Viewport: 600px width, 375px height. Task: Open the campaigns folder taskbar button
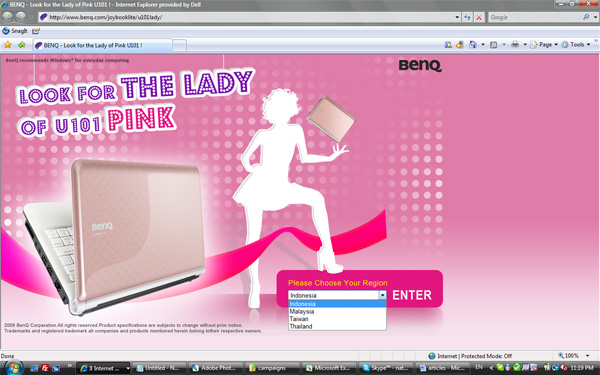point(273,368)
